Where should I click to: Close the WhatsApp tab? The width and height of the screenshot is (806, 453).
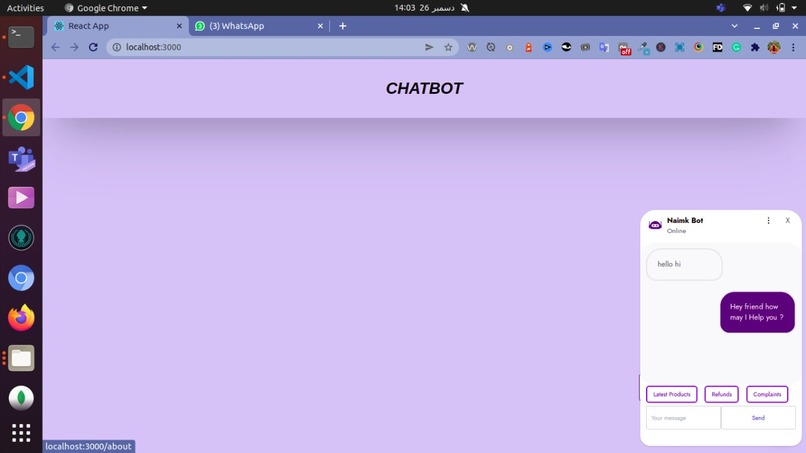[x=320, y=26]
